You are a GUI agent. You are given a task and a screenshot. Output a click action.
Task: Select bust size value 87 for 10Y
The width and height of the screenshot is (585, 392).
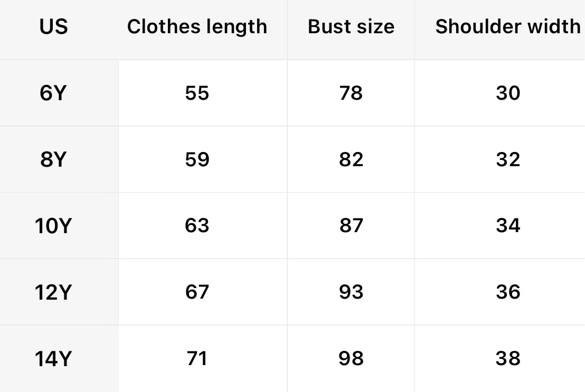[351, 226]
